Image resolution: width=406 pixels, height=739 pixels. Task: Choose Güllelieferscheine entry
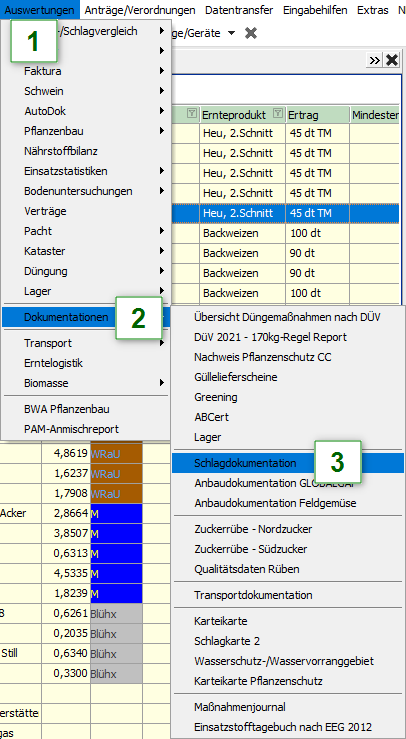click(288, 377)
